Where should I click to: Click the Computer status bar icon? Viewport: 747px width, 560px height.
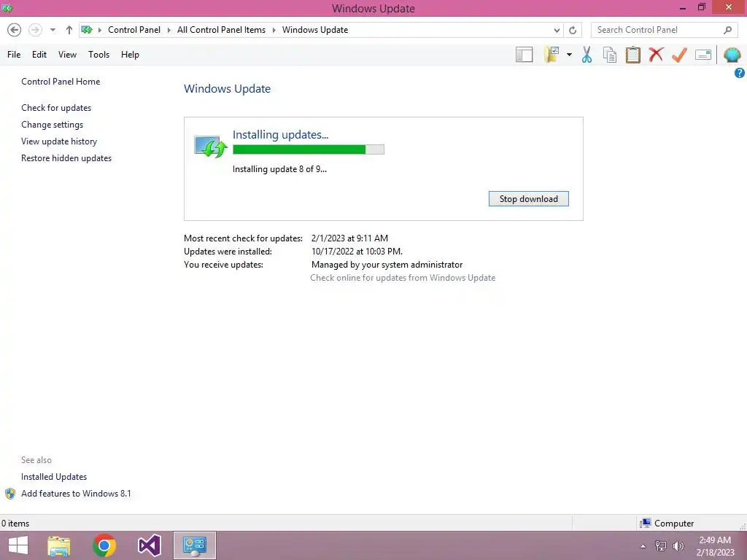(x=646, y=524)
